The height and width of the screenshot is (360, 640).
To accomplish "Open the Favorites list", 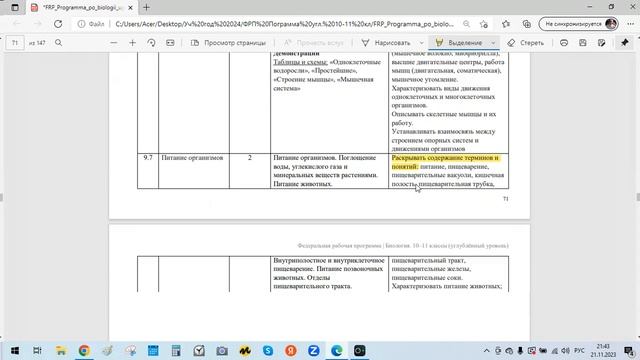I will (x=506, y=24).
